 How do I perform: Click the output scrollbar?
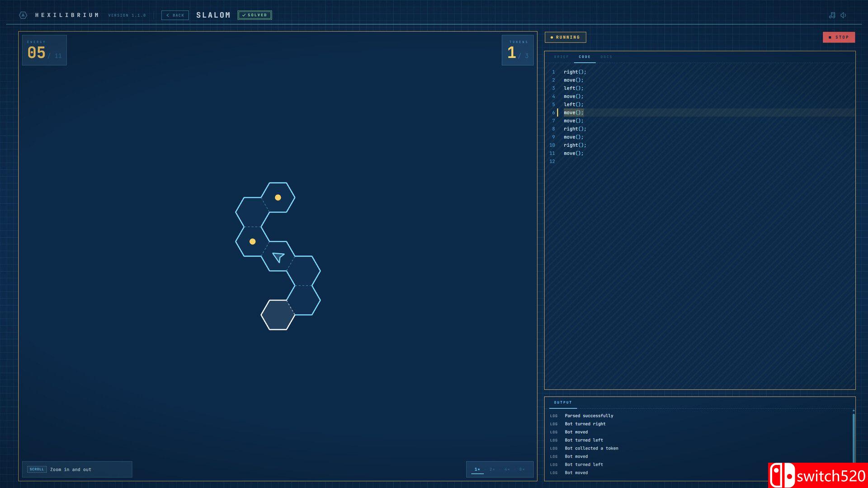pyautogui.click(x=854, y=438)
